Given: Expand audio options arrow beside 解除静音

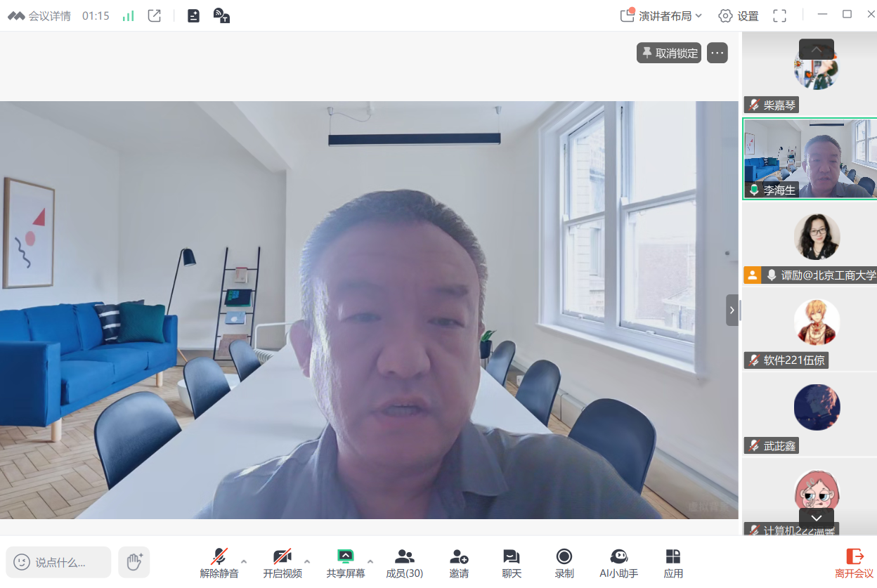Looking at the screenshot, I should [244, 561].
